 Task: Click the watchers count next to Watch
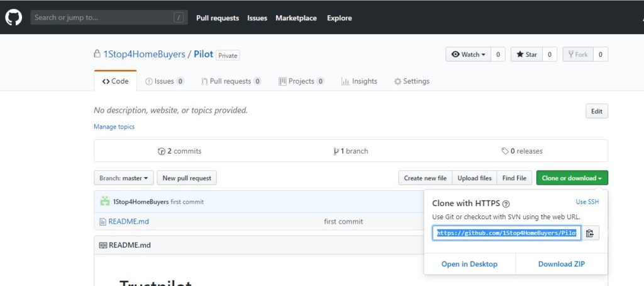coord(498,54)
